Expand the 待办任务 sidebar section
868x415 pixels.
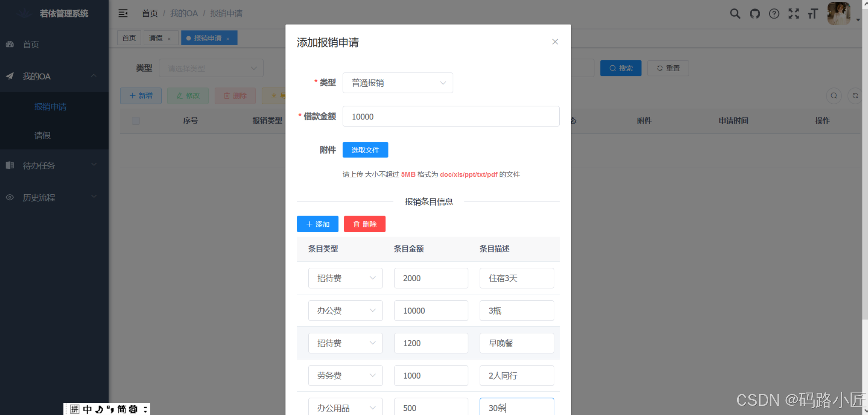click(39, 165)
